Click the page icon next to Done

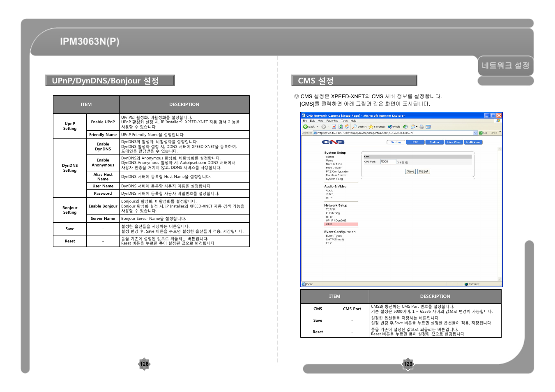coord(304,284)
